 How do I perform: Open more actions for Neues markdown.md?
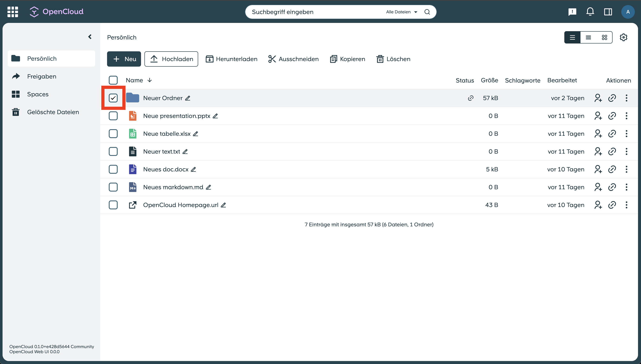627,187
